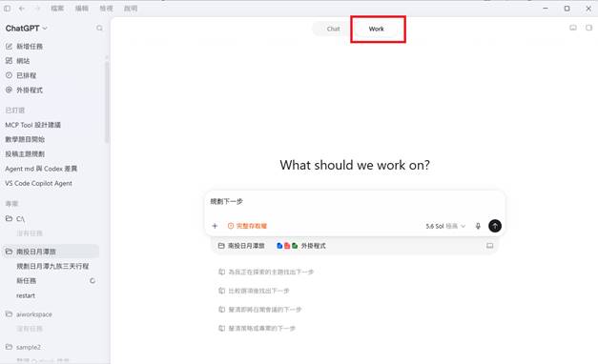Click the microphone dictation icon
Image resolution: width=598 pixels, height=364 pixels.
[x=478, y=226]
